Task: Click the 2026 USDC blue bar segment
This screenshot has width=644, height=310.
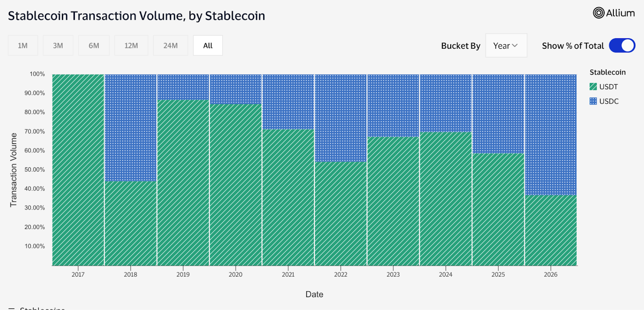Action: click(x=551, y=135)
